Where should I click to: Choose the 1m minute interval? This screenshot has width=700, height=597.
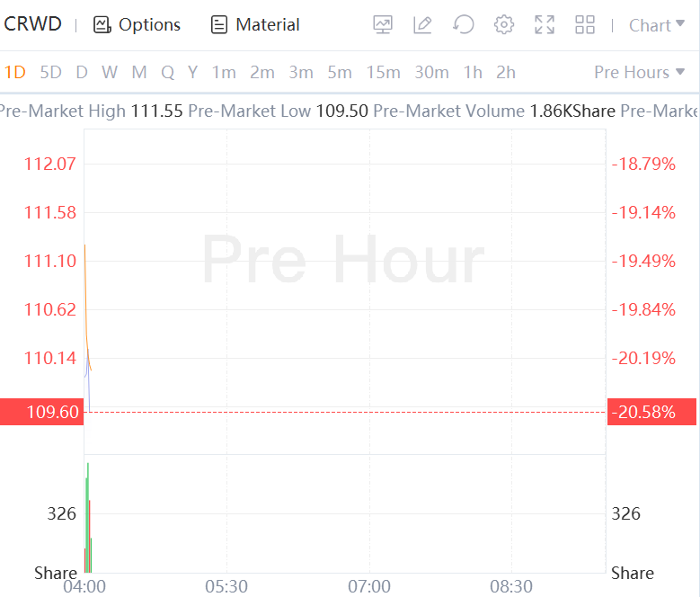pos(224,72)
